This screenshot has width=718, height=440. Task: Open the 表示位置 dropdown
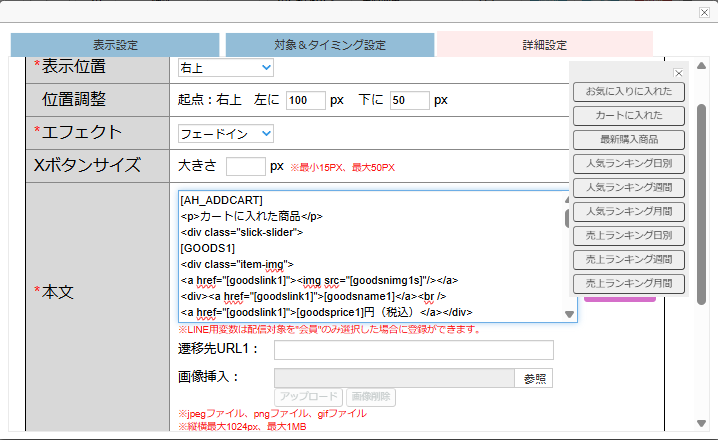[225, 67]
